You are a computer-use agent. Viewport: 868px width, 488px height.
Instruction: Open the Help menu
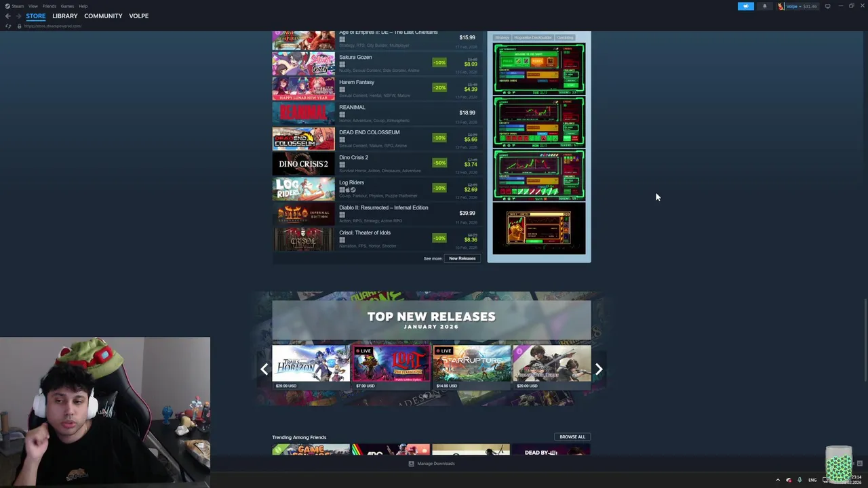pyautogui.click(x=83, y=6)
